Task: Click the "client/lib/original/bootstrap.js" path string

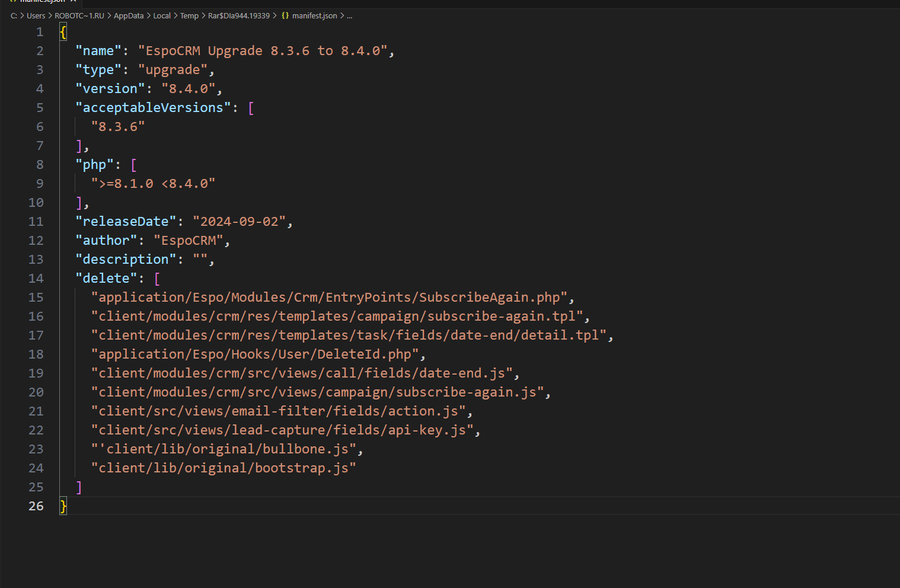Action: pos(224,468)
